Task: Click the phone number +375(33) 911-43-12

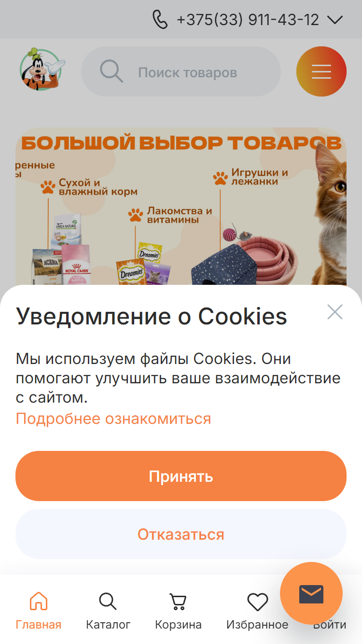Action: click(248, 20)
